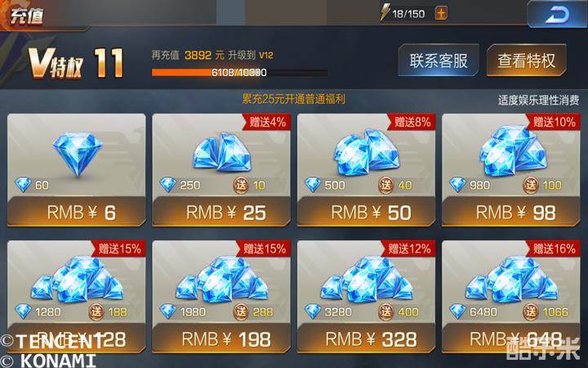The width and height of the screenshot is (588, 368).
Task: Tap the 送 100 bonus coin icon
Action: 531,185
